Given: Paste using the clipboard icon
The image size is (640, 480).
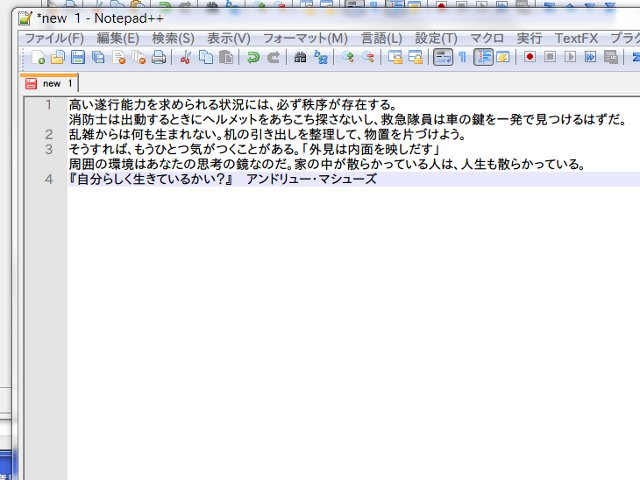Looking at the screenshot, I should (226, 57).
